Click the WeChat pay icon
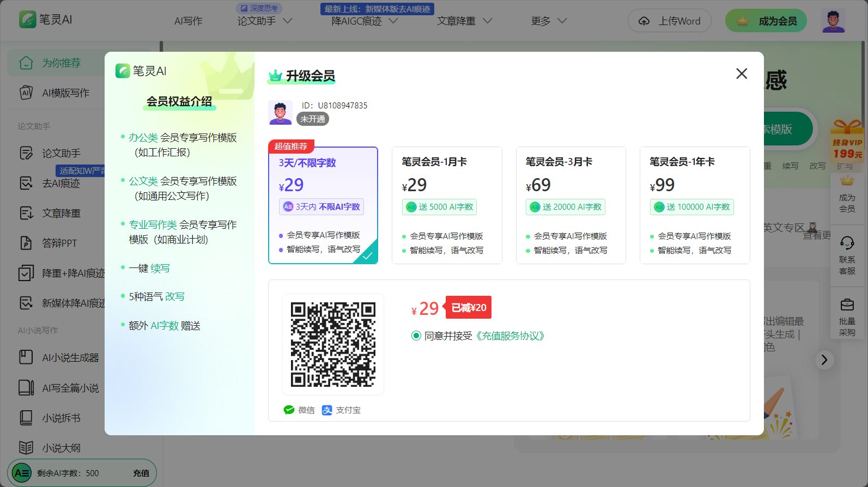 click(x=289, y=410)
